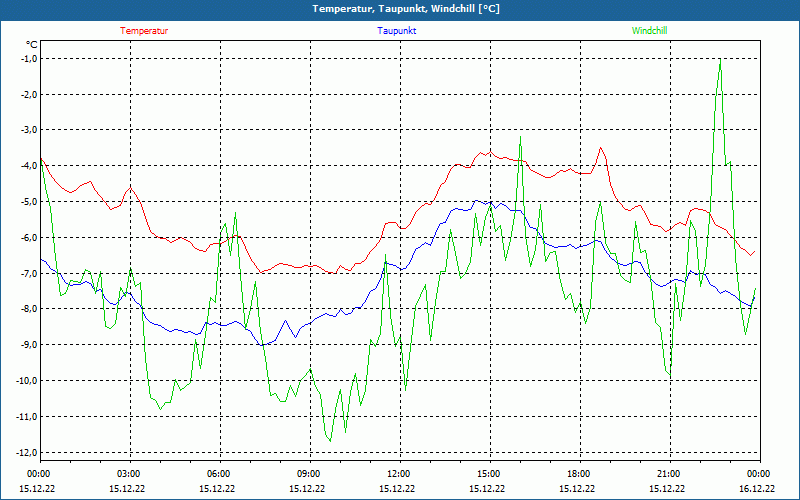Click the -2,0 y-axis value
800x500 pixels.
click(28, 94)
